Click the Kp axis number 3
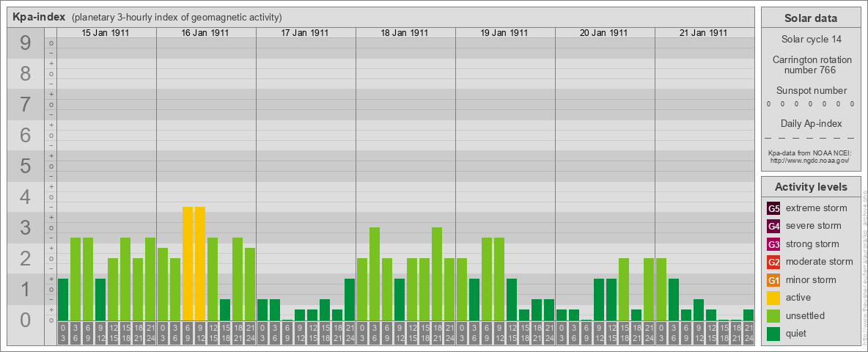The width and height of the screenshot is (868, 352). pyautogui.click(x=26, y=227)
